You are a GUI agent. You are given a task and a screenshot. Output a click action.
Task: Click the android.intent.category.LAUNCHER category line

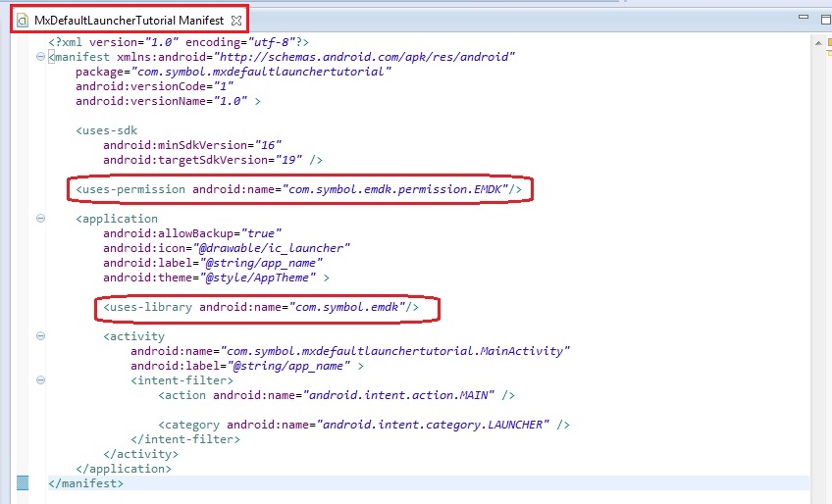[363, 425]
